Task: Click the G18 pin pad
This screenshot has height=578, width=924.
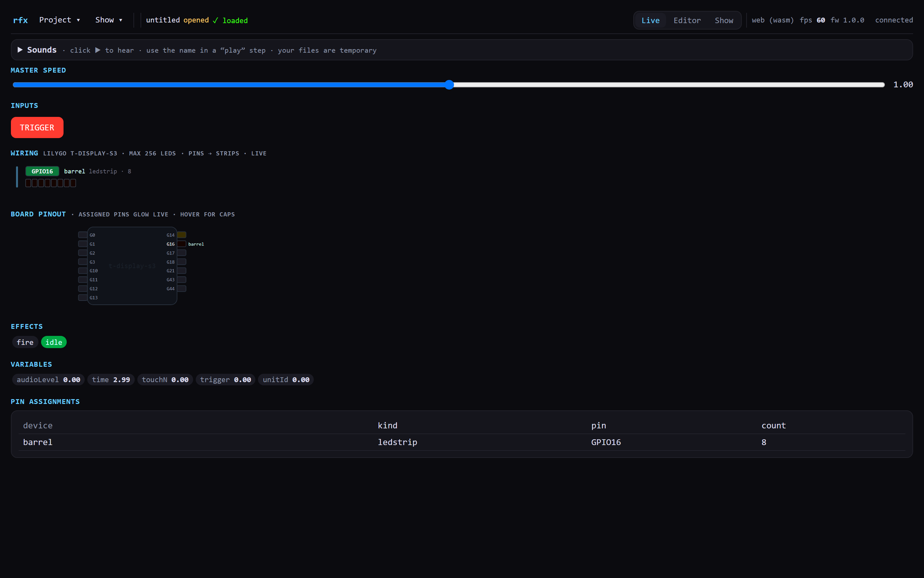Action: tap(182, 262)
